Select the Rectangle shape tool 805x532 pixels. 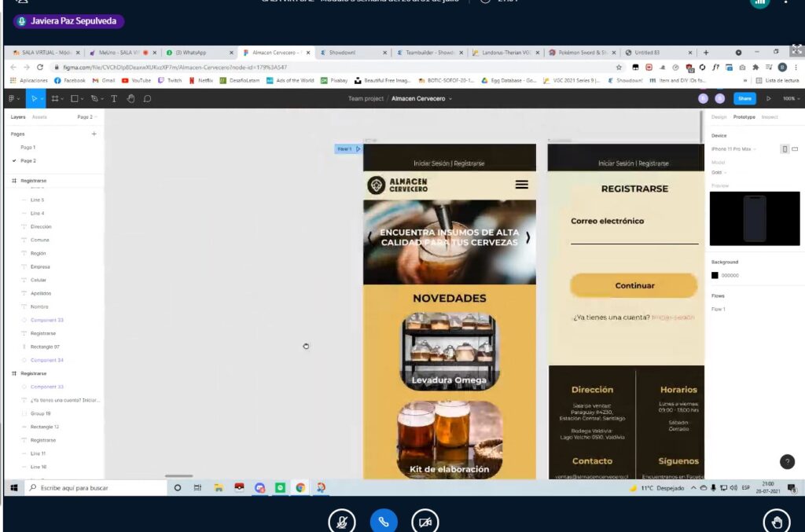click(75, 98)
